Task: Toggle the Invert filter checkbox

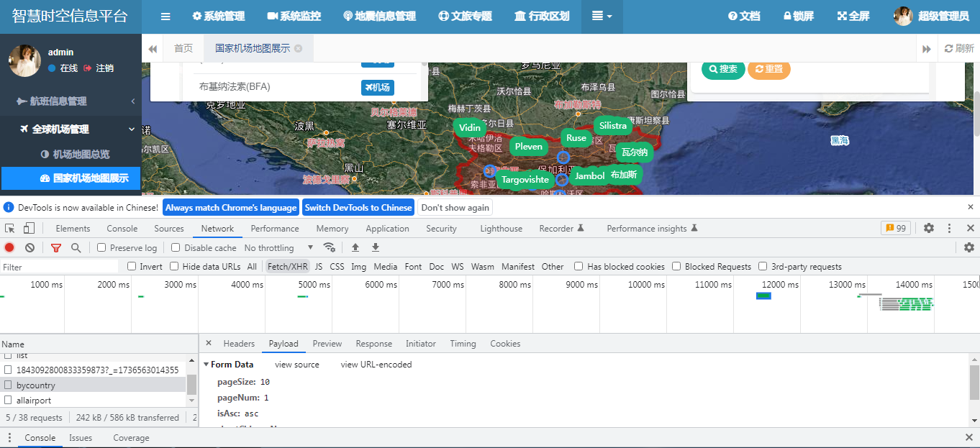Action: pyautogui.click(x=132, y=266)
